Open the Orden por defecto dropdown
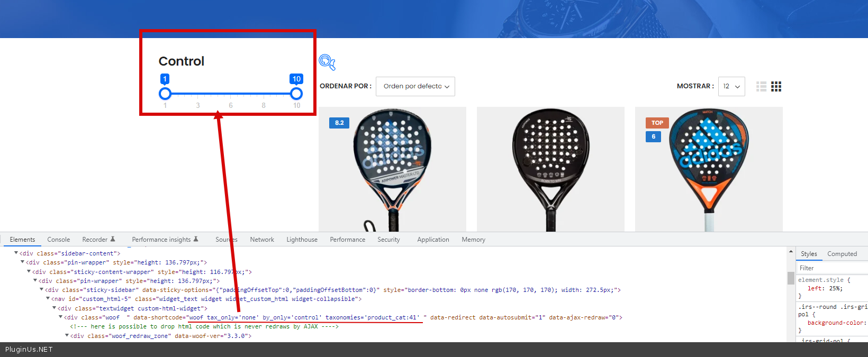The image size is (868, 357). [415, 86]
